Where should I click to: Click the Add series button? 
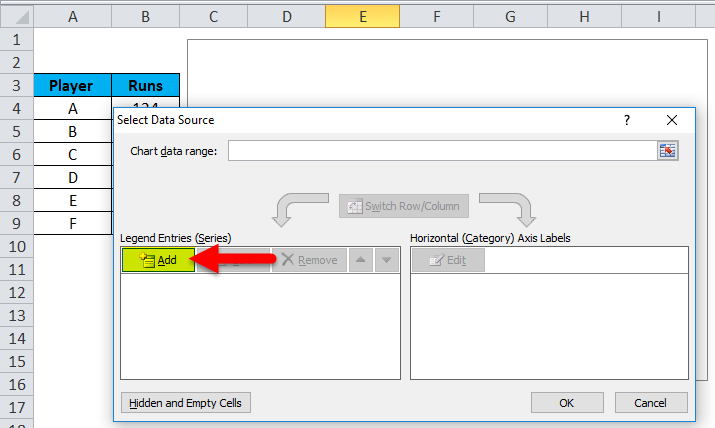click(x=158, y=260)
